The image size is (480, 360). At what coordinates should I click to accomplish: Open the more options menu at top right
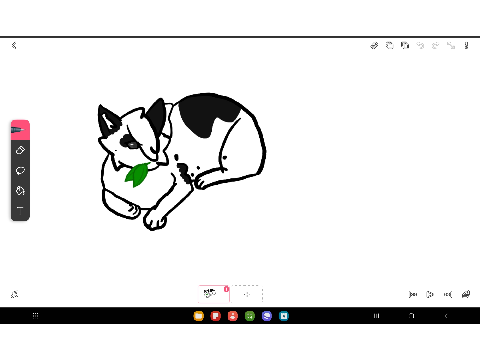(466, 46)
